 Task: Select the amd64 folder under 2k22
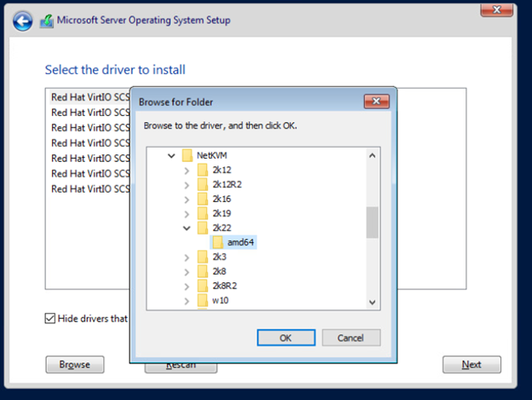tap(234, 242)
